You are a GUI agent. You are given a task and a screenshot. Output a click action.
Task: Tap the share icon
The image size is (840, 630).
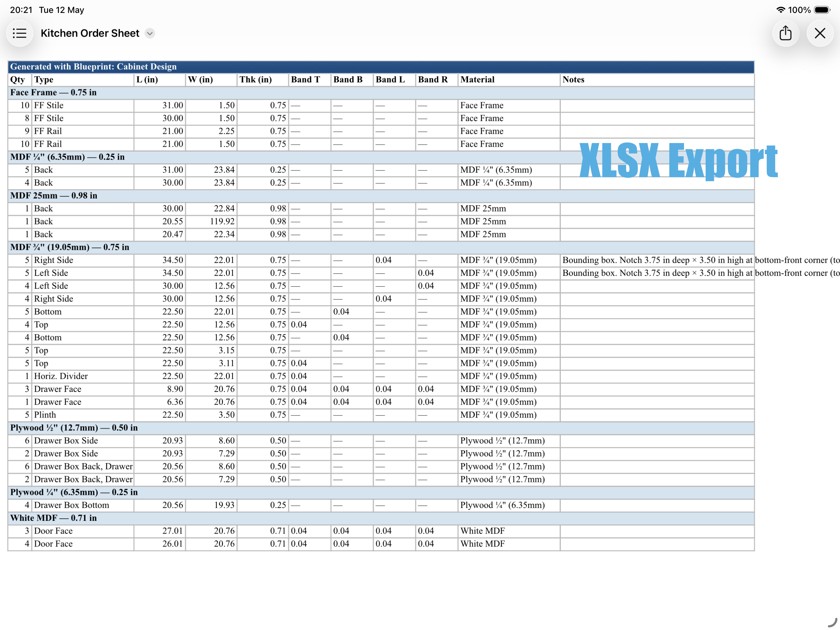785,34
